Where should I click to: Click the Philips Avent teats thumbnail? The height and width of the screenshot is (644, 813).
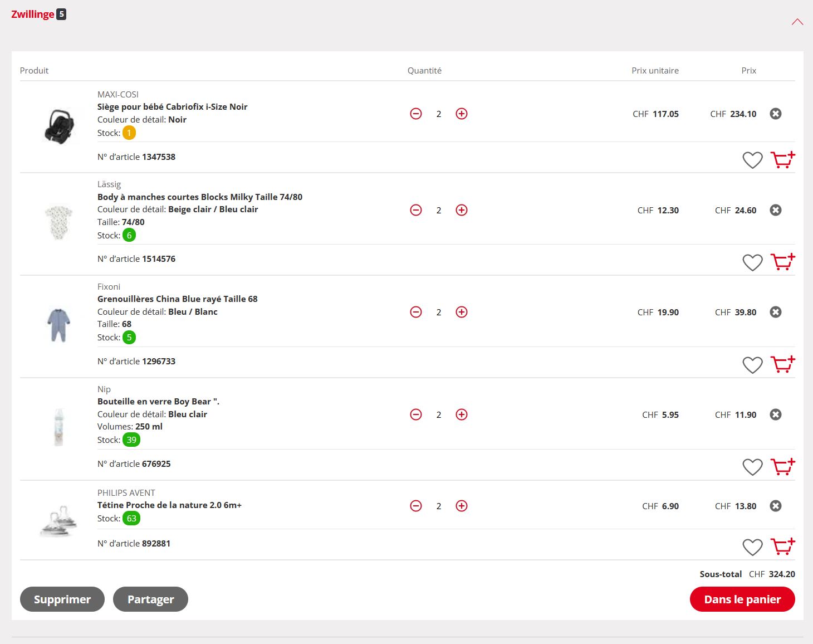[59, 521]
